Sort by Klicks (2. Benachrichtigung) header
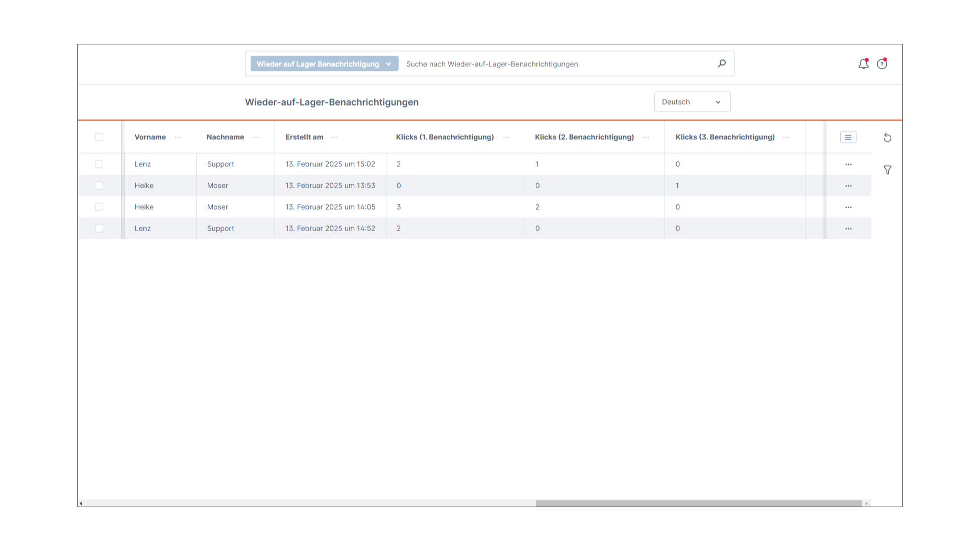This screenshot has height=551, width=980. click(584, 137)
